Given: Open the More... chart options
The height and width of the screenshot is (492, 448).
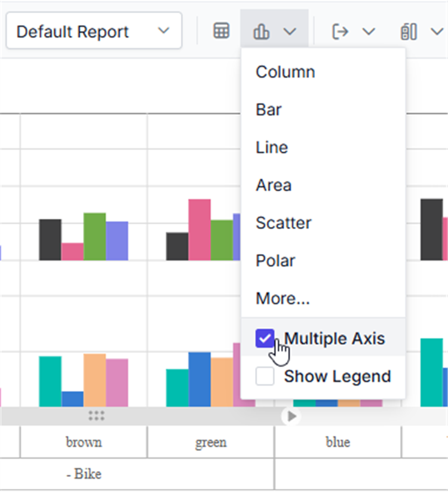Looking at the screenshot, I should 323,298.
